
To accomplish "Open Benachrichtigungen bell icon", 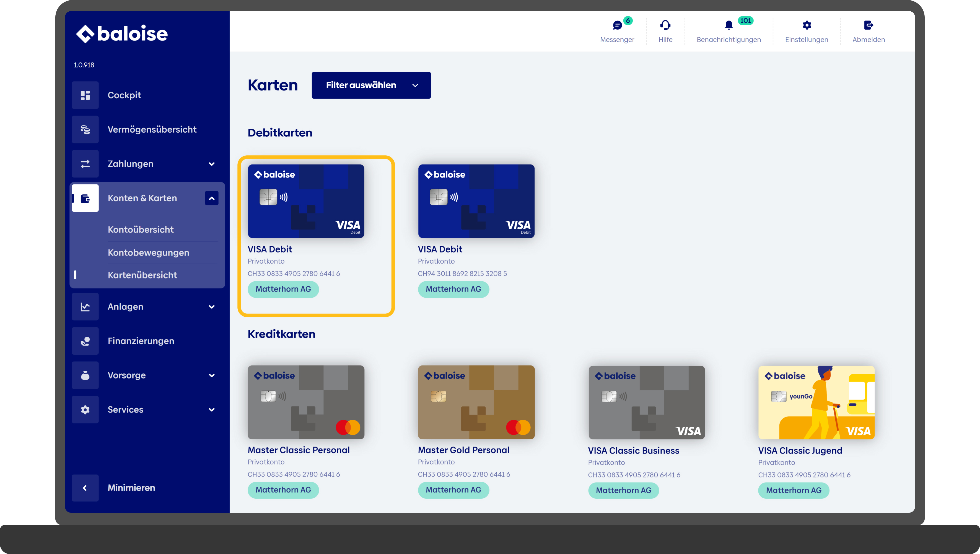I will (728, 25).
